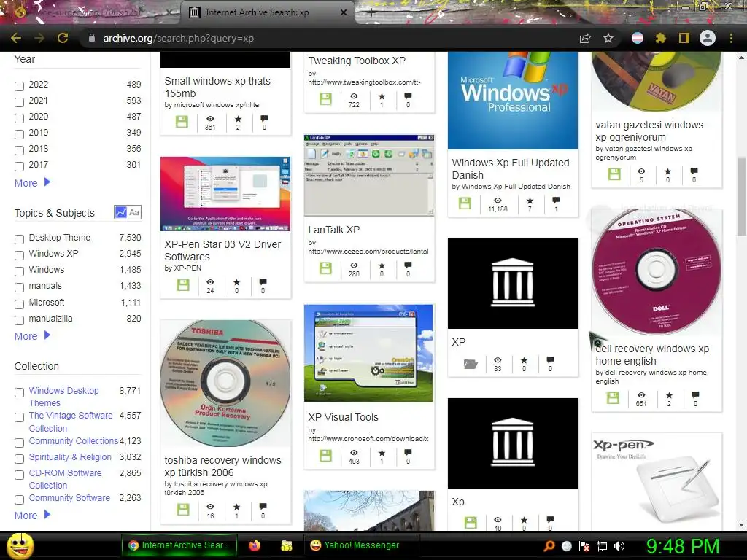Expand More under Topics & Subjects
747x560 pixels.
click(x=32, y=336)
